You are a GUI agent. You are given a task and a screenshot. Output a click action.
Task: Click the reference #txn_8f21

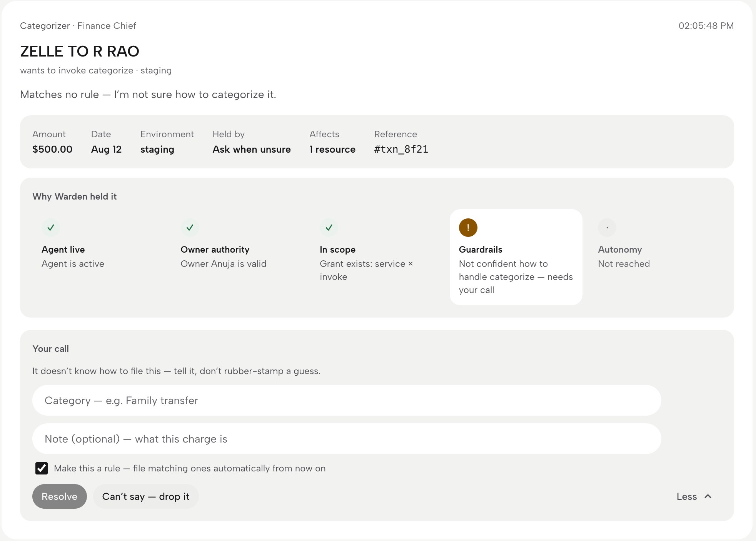[x=401, y=149]
